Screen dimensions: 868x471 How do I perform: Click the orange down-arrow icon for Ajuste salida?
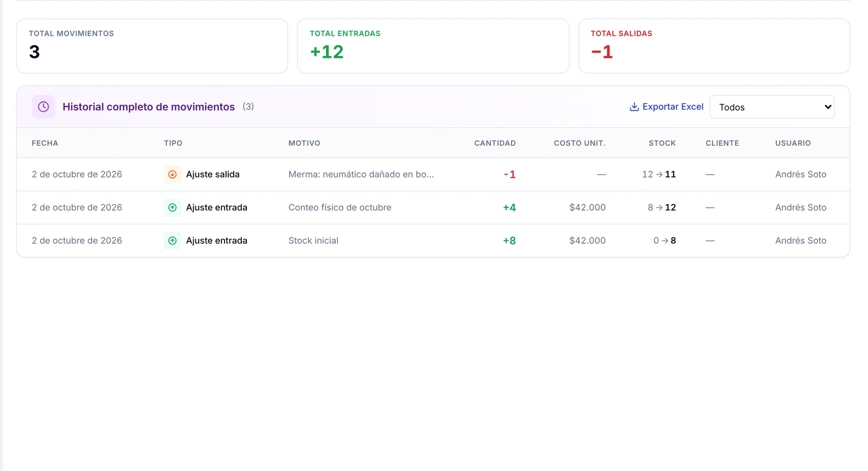[173, 175]
